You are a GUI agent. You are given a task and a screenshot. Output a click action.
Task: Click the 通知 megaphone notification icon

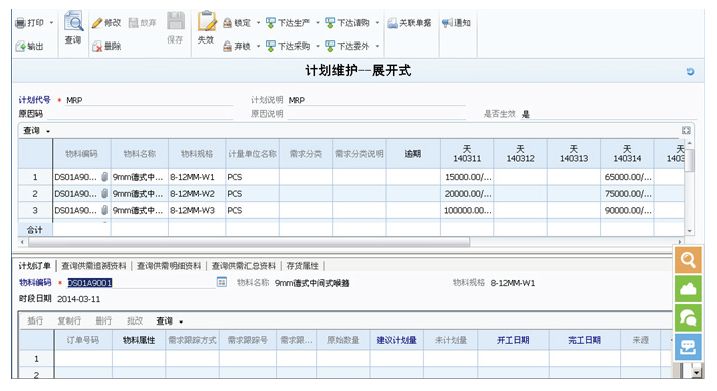click(x=447, y=23)
